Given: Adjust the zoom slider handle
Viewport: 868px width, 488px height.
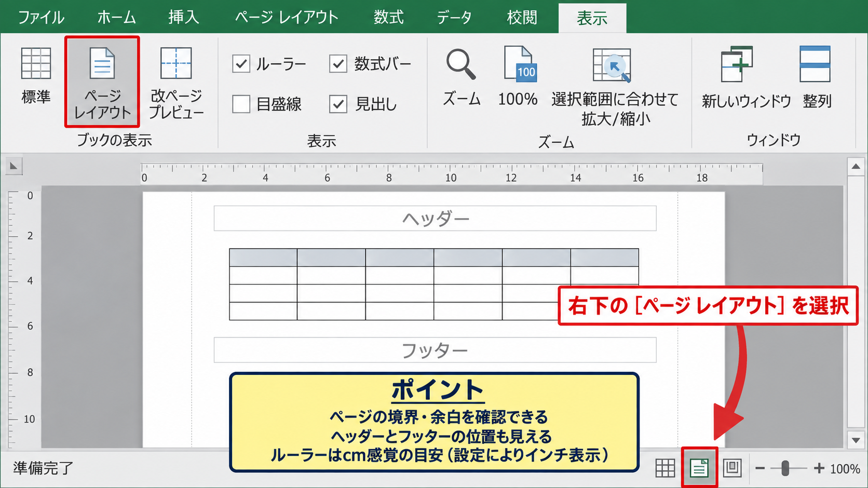Looking at the screenshot, I should (x=785, y=468).
